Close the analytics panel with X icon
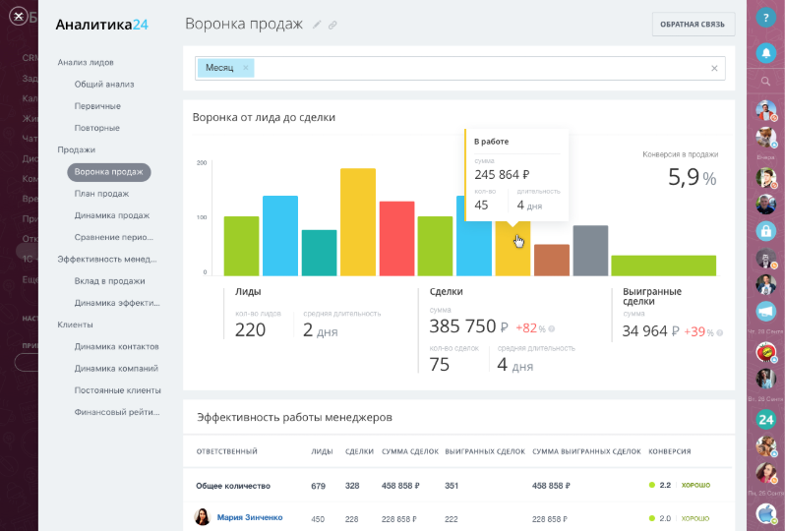The width and height of the screenshot is (785, 532). click(18, 17)
